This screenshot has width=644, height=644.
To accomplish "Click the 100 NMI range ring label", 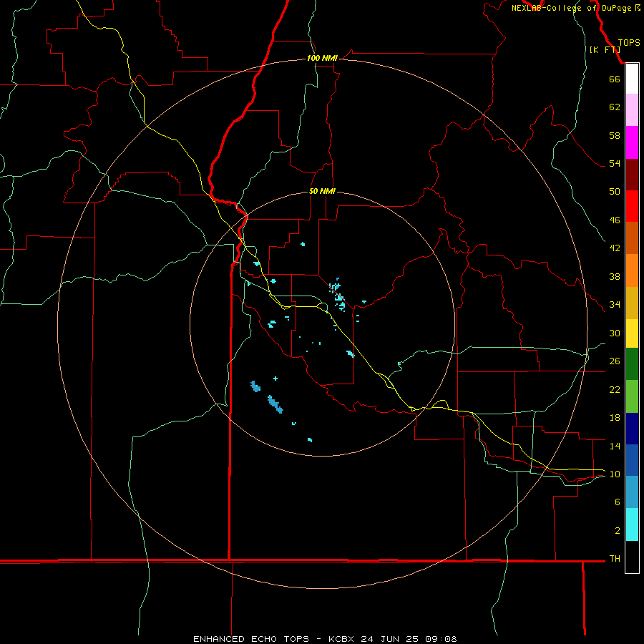I will pyautogui.click(x=322, y=59).
